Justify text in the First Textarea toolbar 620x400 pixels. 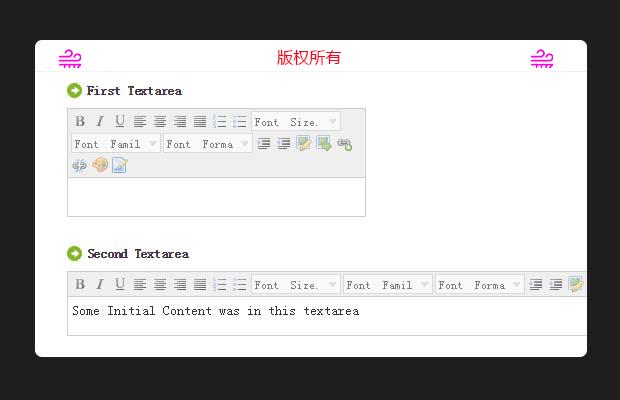point(200,122)
